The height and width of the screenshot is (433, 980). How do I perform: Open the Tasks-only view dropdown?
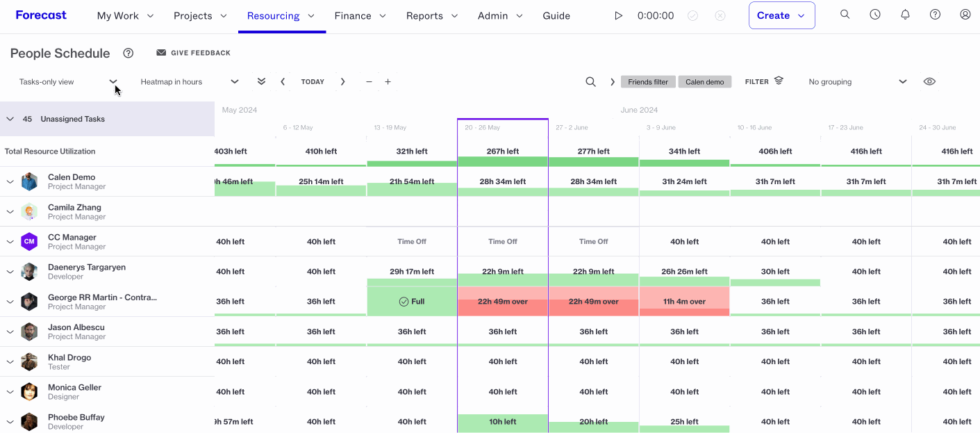click(68, 82)
